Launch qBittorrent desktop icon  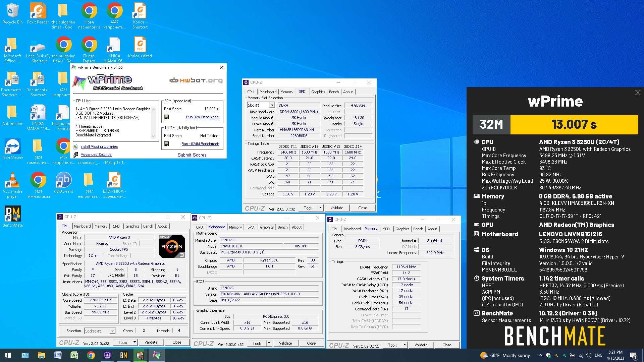pos(63,183)
